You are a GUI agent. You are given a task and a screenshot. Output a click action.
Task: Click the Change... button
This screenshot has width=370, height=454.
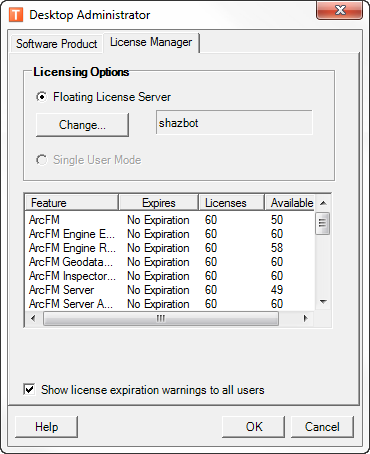pos(82,125)
